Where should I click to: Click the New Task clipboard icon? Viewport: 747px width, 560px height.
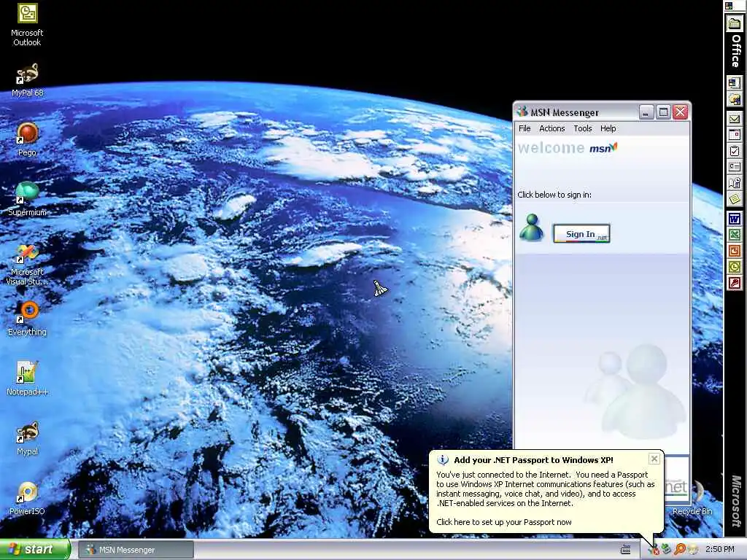[734, 151]
